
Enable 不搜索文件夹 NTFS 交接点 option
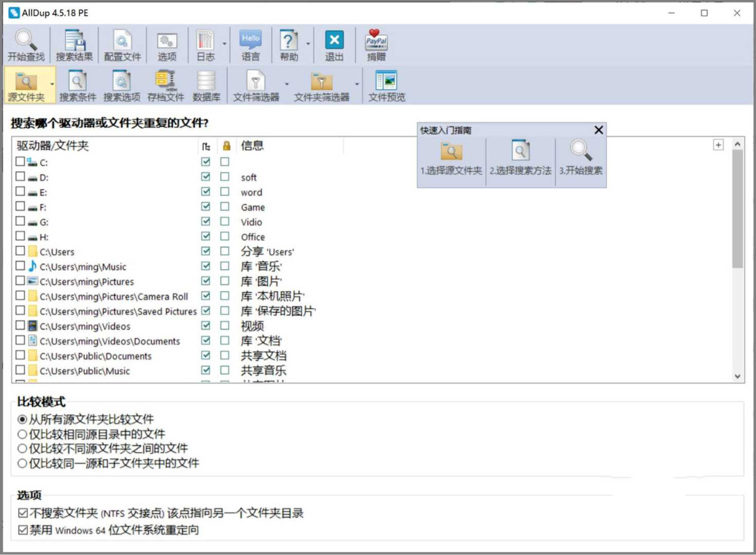(x=23, y=513)
